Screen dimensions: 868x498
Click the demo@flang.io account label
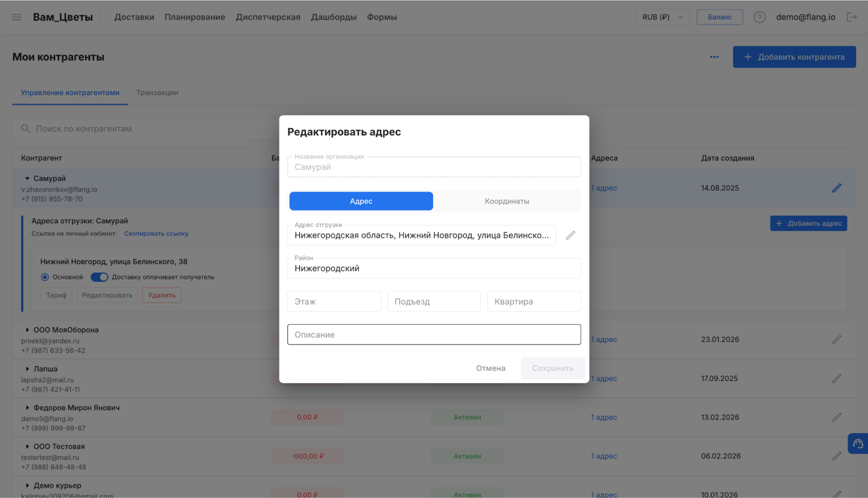tap(805, 17)
